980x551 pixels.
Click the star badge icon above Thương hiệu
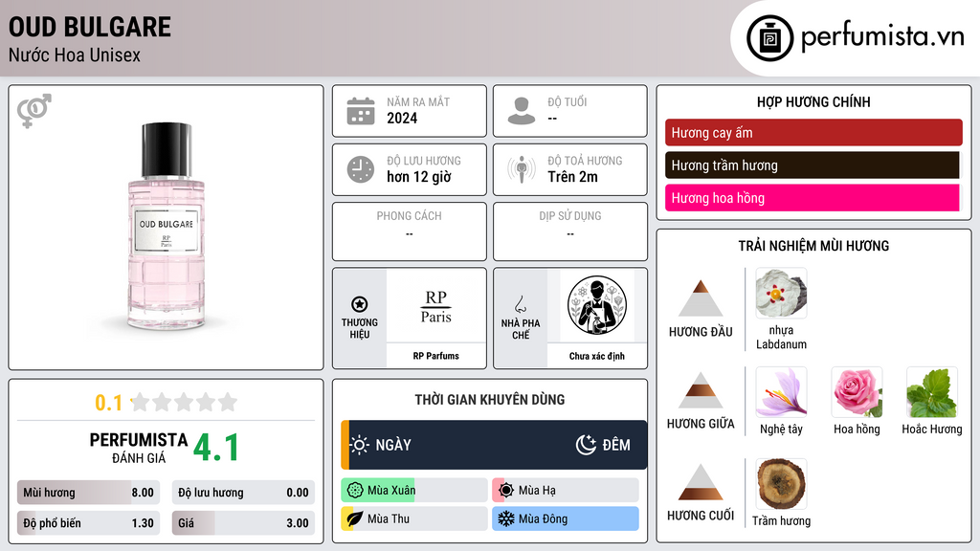click(360, 304)
